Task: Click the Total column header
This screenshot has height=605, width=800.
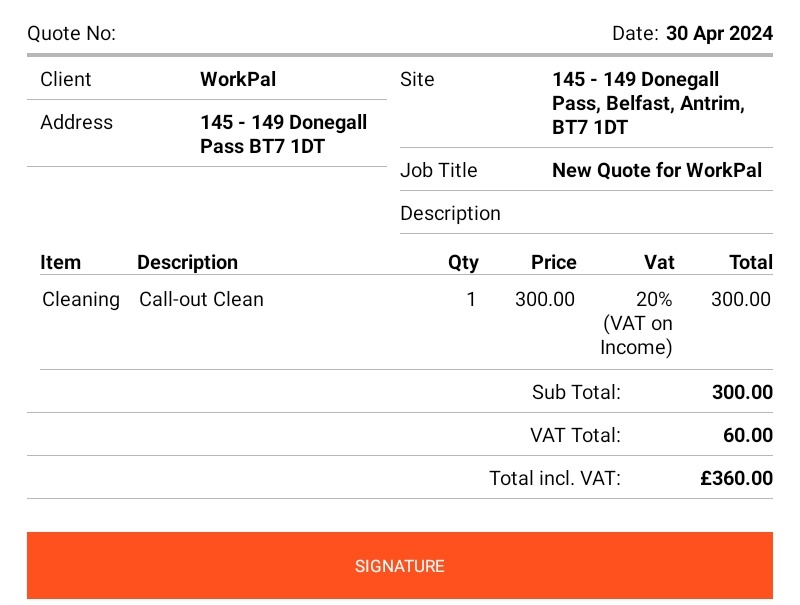Action: 751,262
